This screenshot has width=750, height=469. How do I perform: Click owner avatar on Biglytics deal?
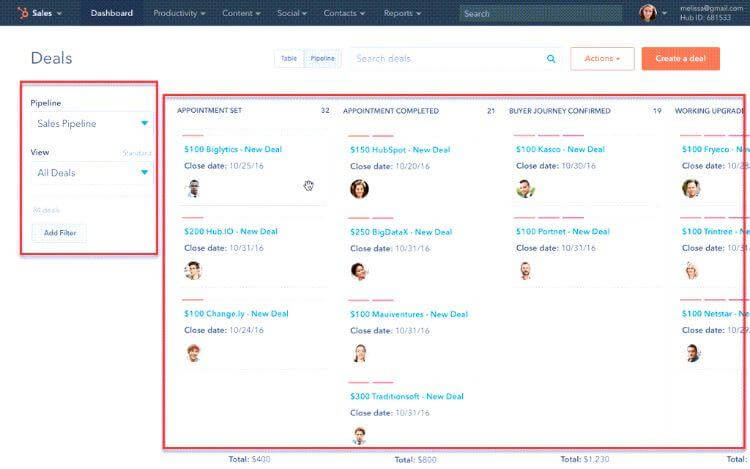coord(193,188)
